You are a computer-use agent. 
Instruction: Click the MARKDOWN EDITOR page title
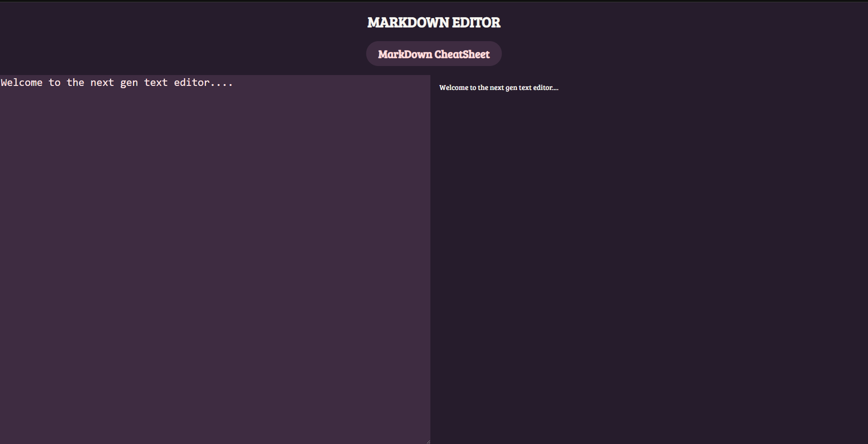click(434, 23)
